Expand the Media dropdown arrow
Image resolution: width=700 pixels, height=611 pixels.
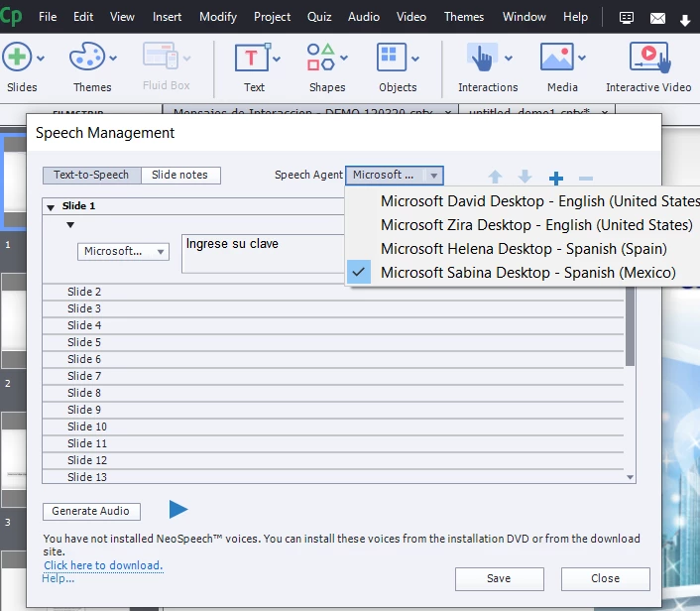582,59
